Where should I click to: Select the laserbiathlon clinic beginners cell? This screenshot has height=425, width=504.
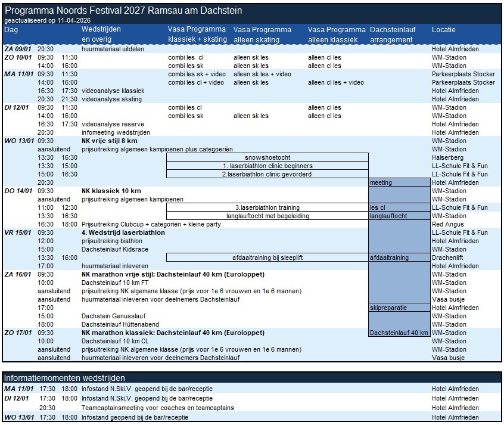click(267, 166)
